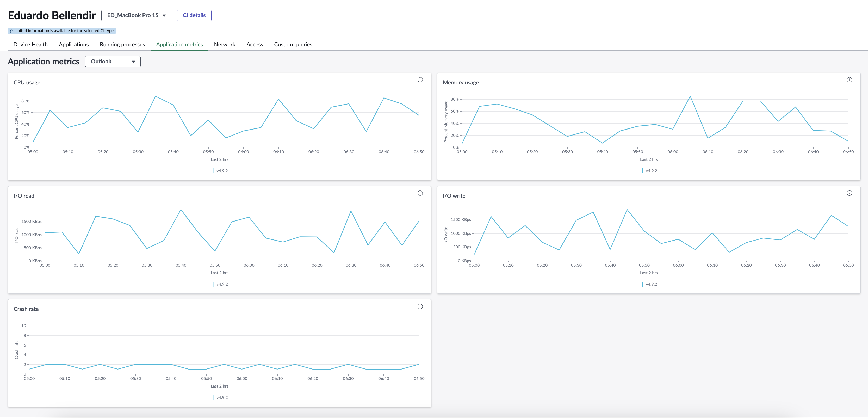The width and height of the screenshot is (868, 418).
Task: Show the Crash rate info icon
Action: pos(420,306)
